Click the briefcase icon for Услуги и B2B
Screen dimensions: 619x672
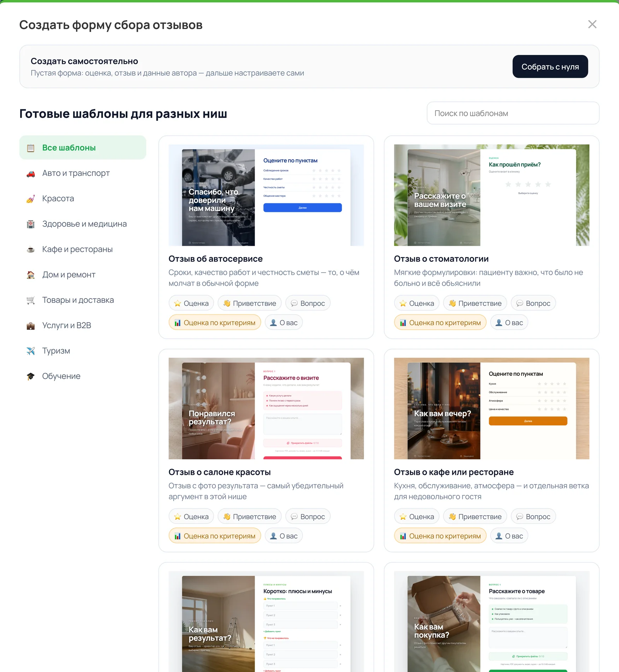[x=31, y=326]
